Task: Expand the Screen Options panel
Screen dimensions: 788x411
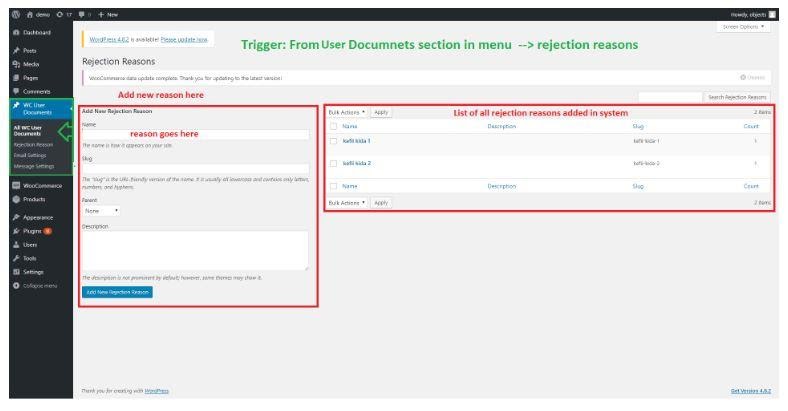Action: tap(743, 27)
